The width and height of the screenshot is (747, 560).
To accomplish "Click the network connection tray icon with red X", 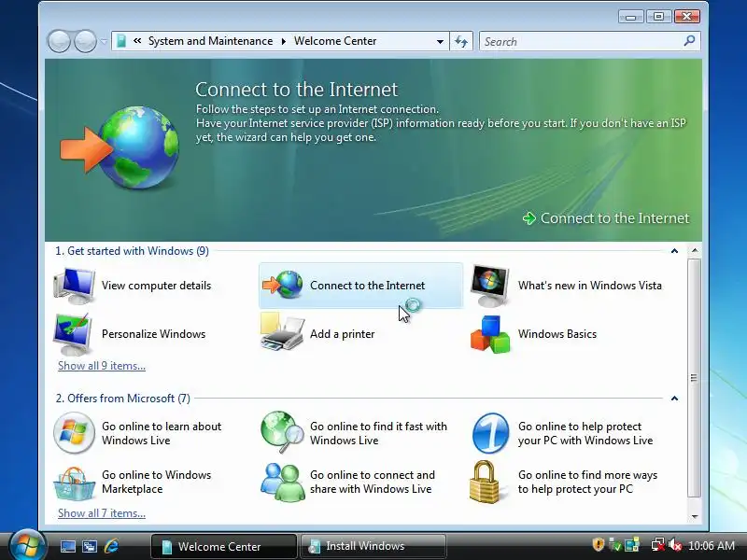I will tap(658, 545).
